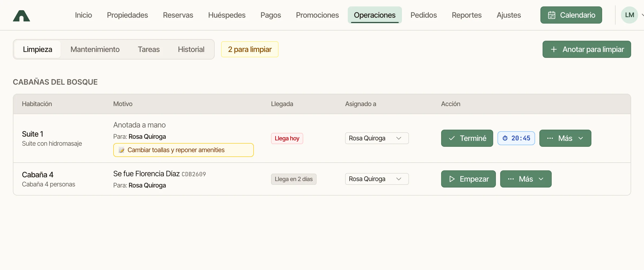The width and height of the screenshot is (644, 270).
Task: Open Asignado a dropdown for Suite 1
Action: (x=377, y=138)
